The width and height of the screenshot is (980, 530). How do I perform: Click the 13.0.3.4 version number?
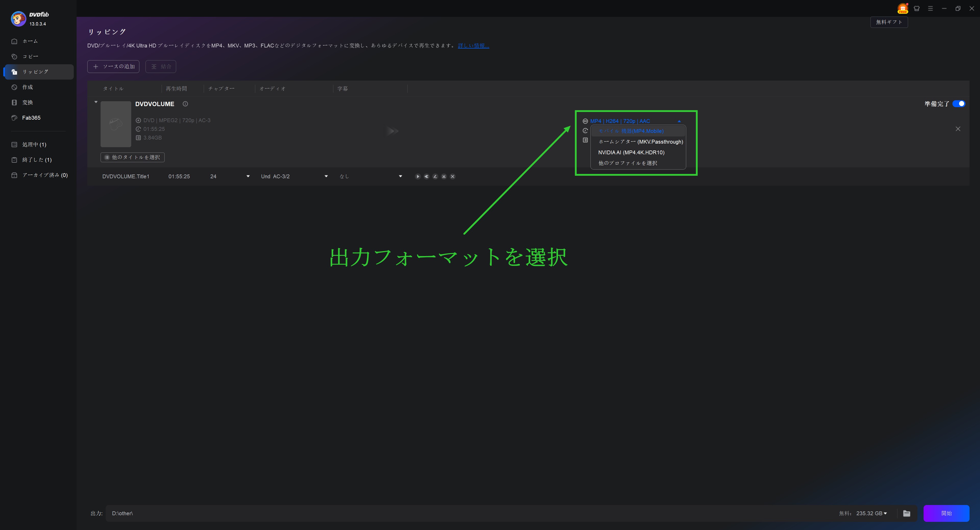[x=38, y=24]
